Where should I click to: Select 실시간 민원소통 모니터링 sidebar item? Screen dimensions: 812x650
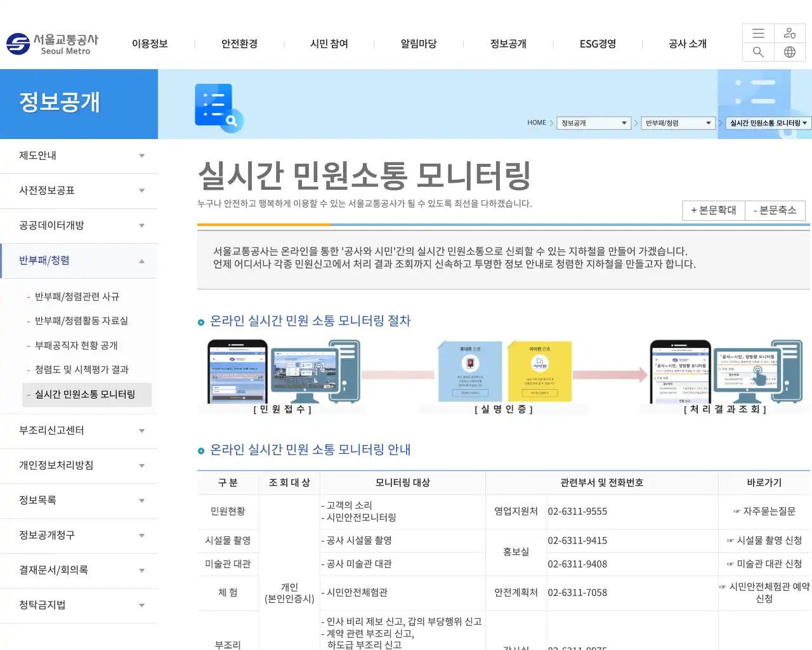(x=86, y=394)
